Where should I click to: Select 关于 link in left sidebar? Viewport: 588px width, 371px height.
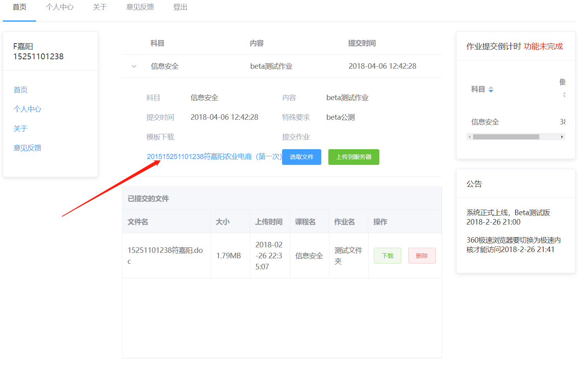tap(20, 129)
